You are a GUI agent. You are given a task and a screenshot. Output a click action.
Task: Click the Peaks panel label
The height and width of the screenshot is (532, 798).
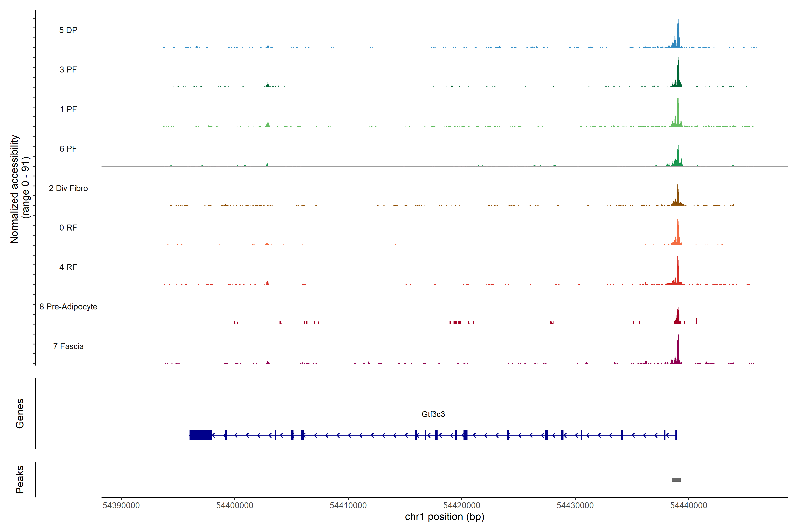tap(20, 479)
